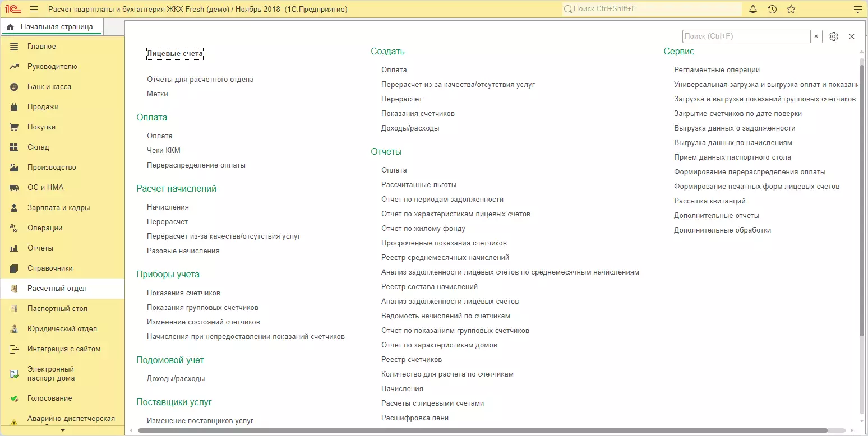Open Изменение поставщиков услуг

(x=200, y=420)
